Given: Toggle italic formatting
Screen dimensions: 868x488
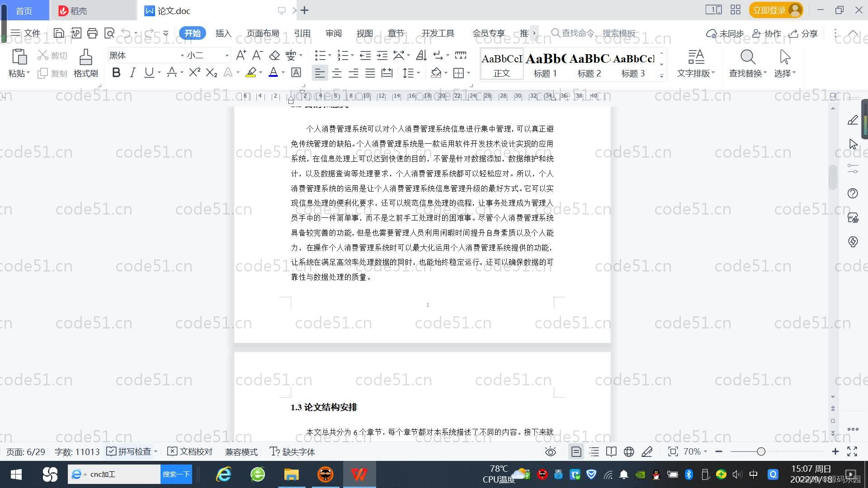Looking at the screenshot, I should click(132, 72).
